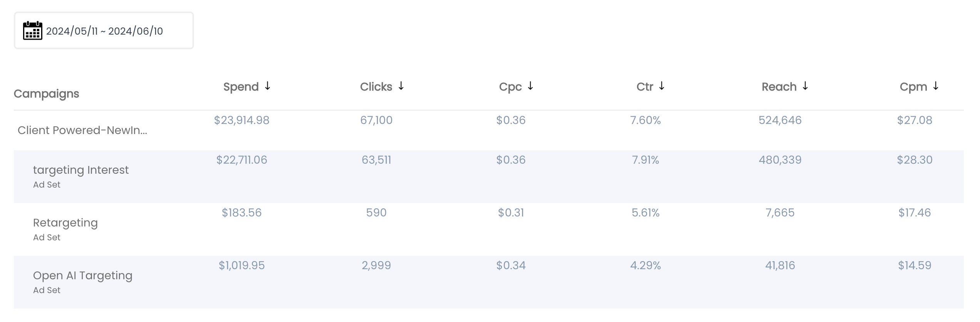Click the Reach sort arrow
The height and width of the screenshot is (322, 980).
[805, 86]
